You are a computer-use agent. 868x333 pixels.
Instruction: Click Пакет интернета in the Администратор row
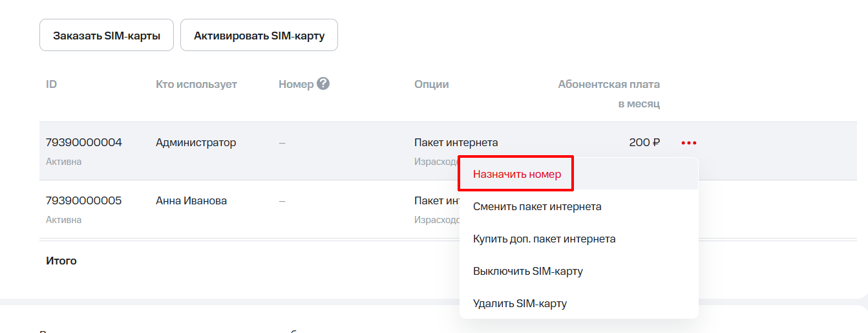pos(456,143)
